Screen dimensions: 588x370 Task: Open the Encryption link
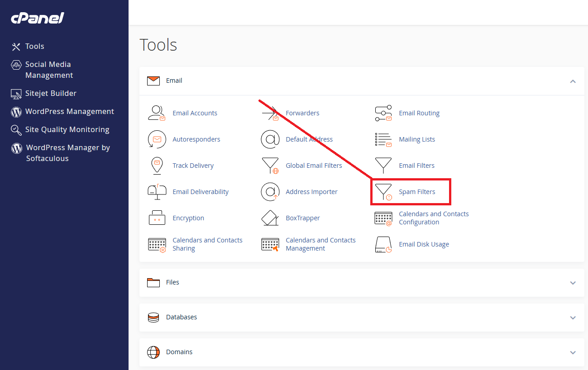pos(188,218)
